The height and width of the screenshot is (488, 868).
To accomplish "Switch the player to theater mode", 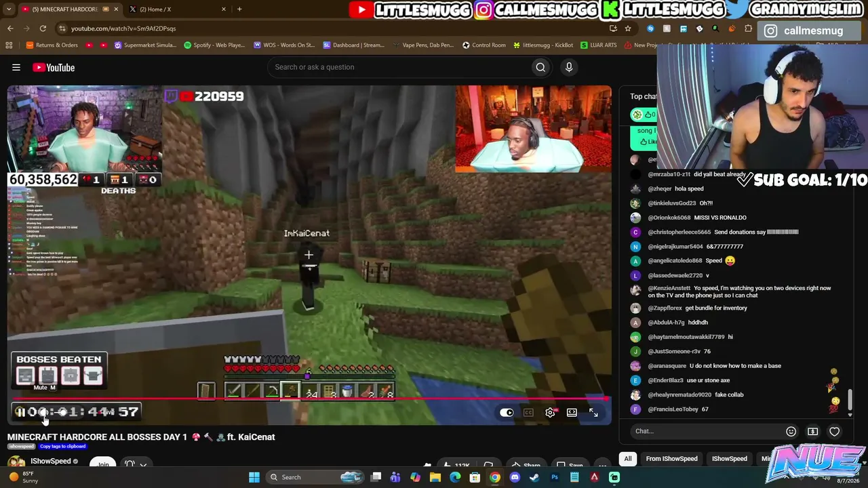I will [x=572, y=412].
